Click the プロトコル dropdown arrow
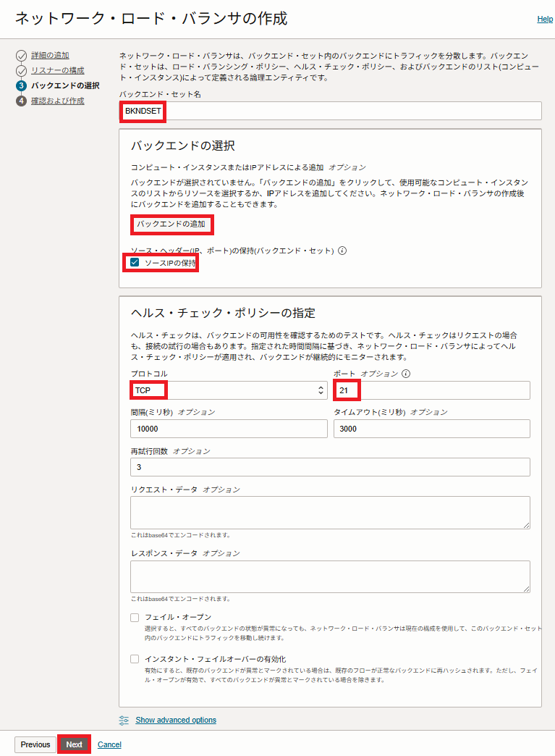 (x=321, y=390)
